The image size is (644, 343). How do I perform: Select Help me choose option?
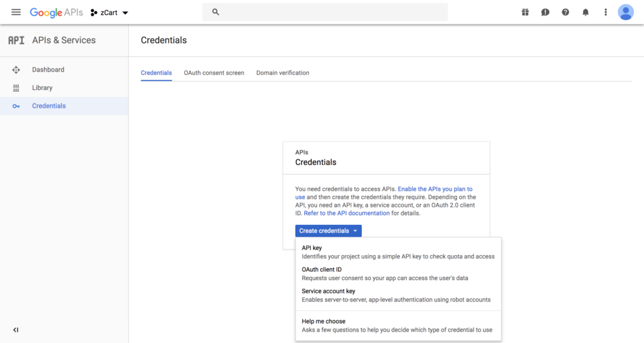(323, 321)
